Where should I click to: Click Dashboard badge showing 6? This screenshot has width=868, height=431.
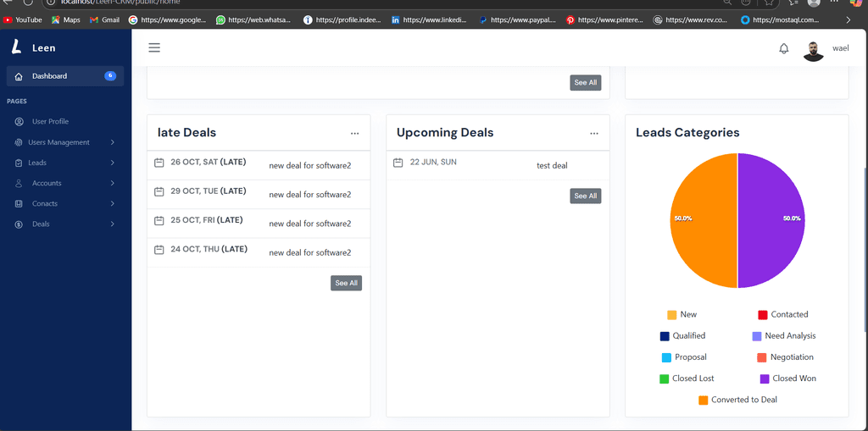coord(110,76)
